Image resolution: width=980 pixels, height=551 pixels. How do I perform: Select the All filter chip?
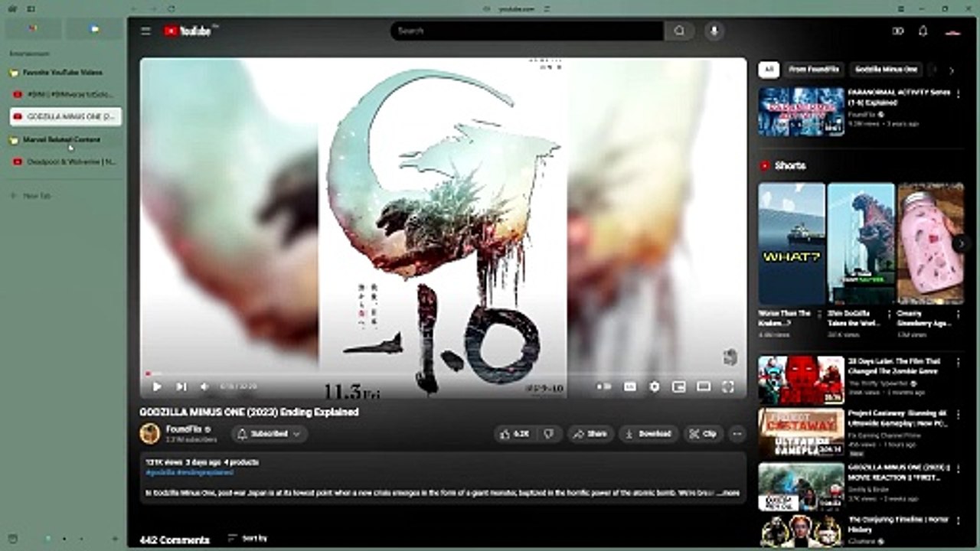pos(769,70)
